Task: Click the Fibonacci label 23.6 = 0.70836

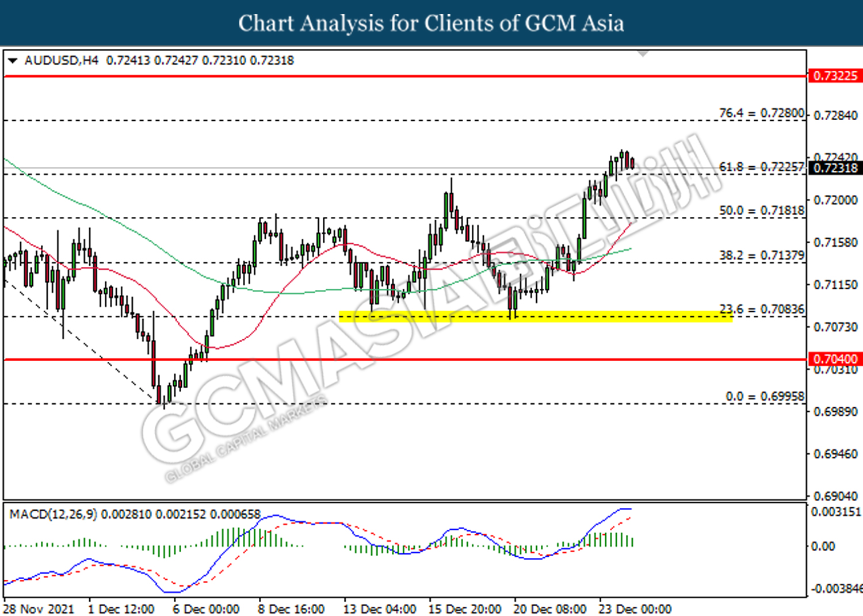Action: [x=762, y=309]
